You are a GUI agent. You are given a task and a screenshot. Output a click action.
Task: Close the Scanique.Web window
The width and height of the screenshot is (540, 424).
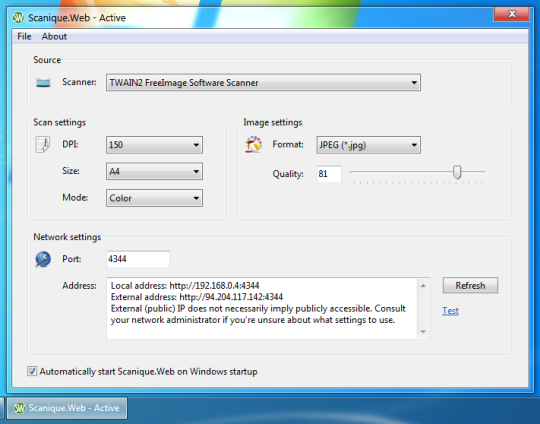pos(511,14)
